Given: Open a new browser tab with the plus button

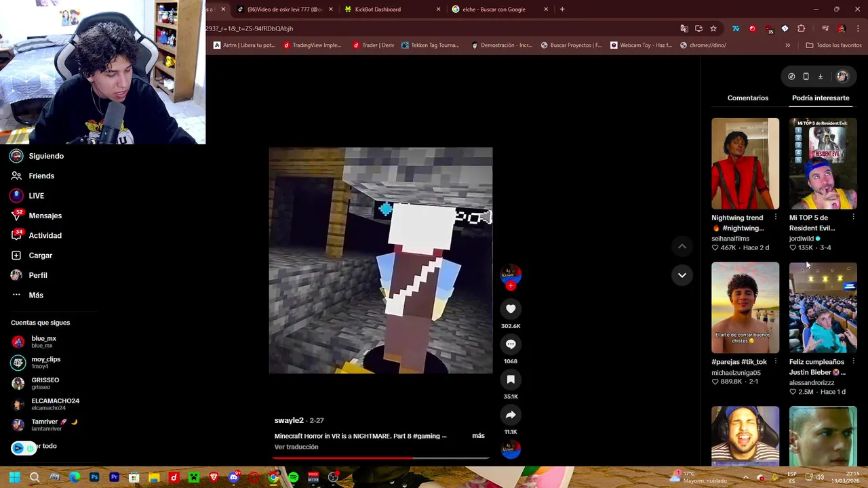Looking at the screenshot, I should click(562, 9).
